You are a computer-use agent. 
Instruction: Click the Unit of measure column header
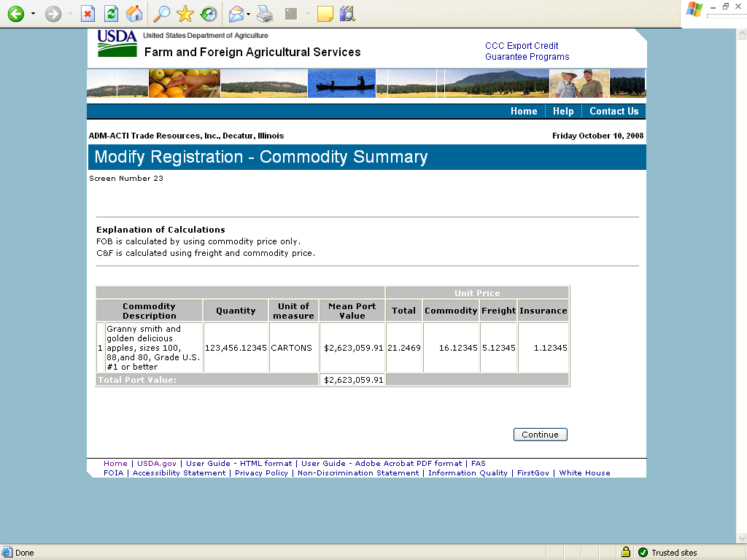[x=294, y=311]
